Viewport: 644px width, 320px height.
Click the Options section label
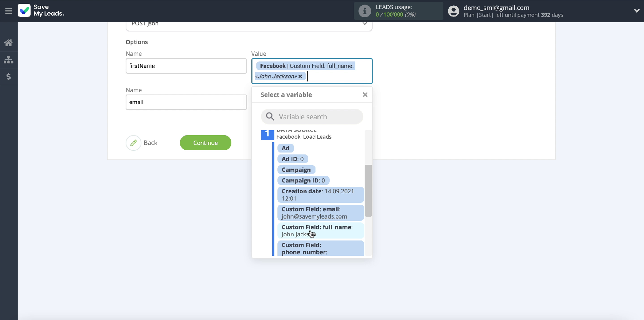[x=137, y=42]
